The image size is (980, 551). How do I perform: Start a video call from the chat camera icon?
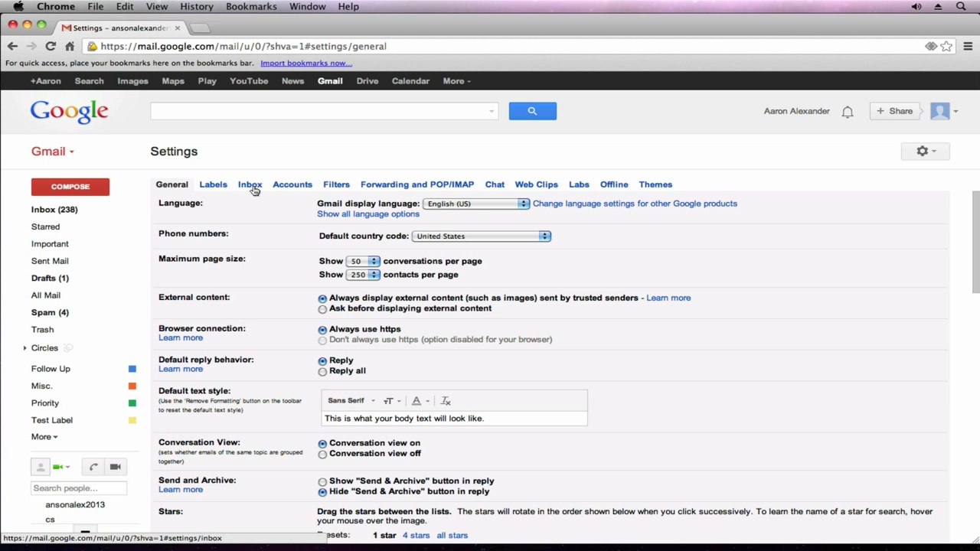pos(115,467)
